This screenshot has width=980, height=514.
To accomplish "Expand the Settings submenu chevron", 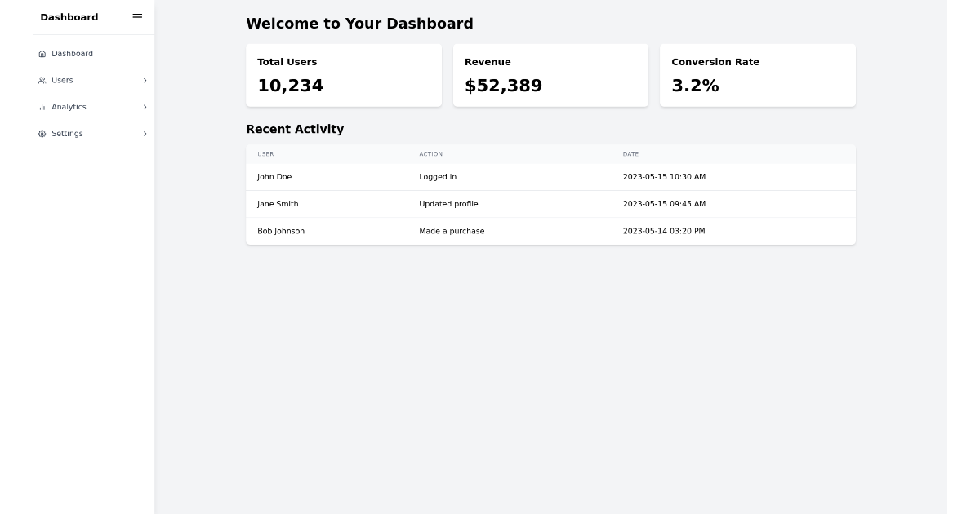I will (x=145, y=133).
